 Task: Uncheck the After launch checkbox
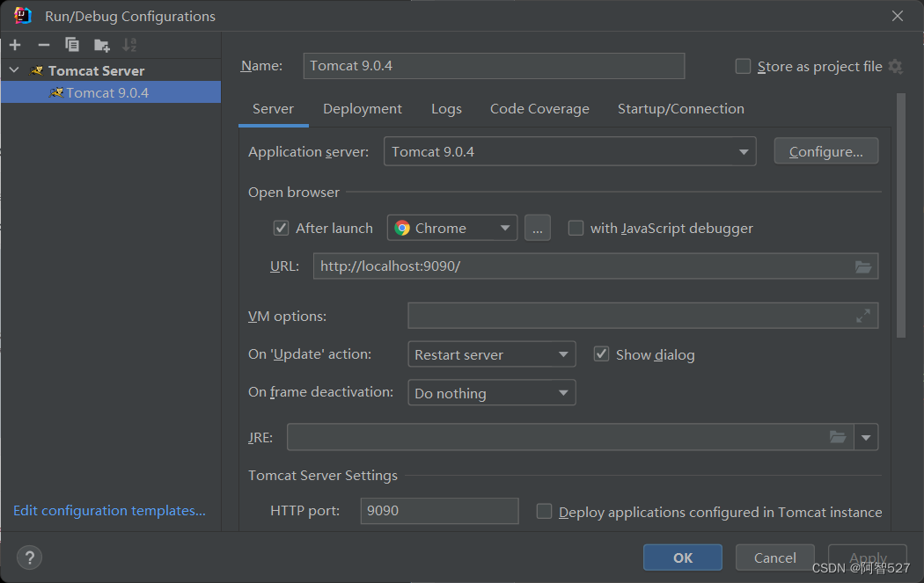pos(281,228)
